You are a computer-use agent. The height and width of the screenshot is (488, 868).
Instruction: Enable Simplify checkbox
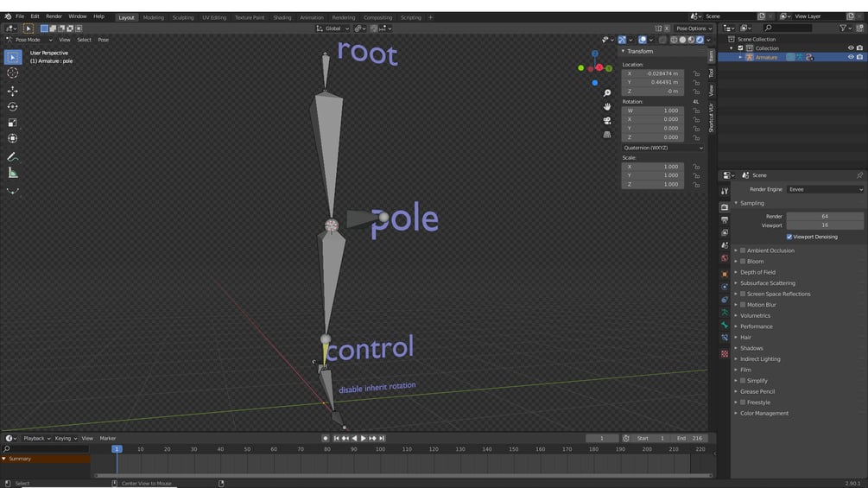click(x=743, y=381)
